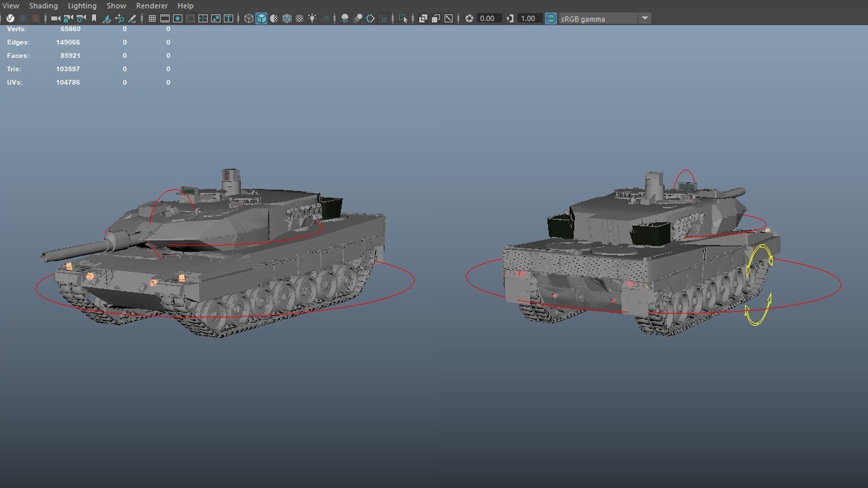Open the Show menu
The width and height of the screenshot is (868, 488).
click(x=116, y=6)
